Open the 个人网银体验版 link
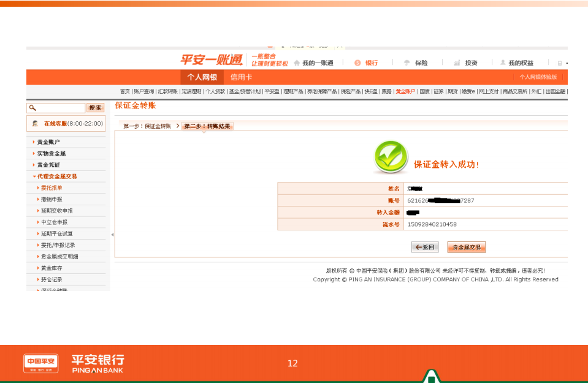This screenshot has height=383, width=588. (x=538, y=77)
